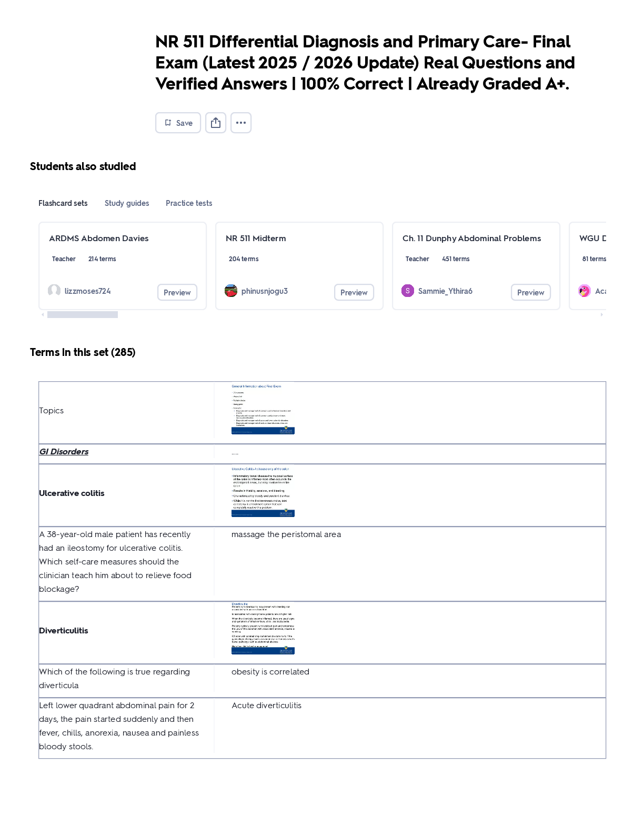Screen dimensions: 644x834
Task: Preview the Ch. 11 Dunphy set
Action: 531,292
